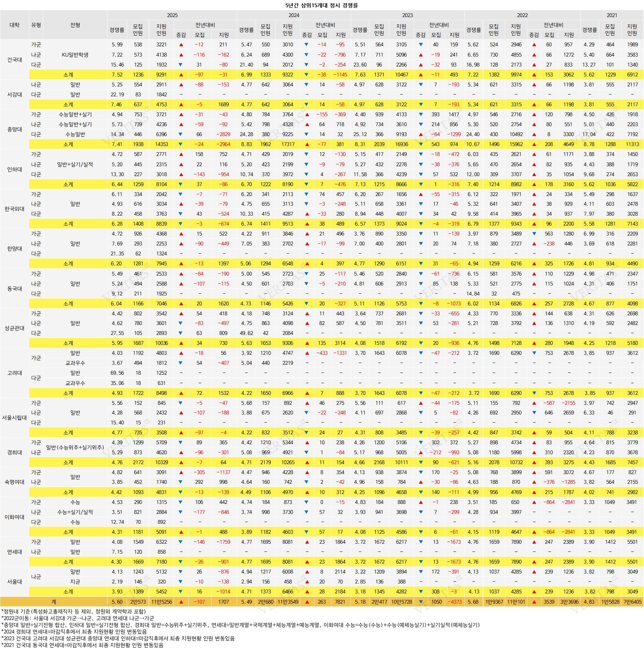
Task: Select the 전형 column header
Action: tap(75, 25)
